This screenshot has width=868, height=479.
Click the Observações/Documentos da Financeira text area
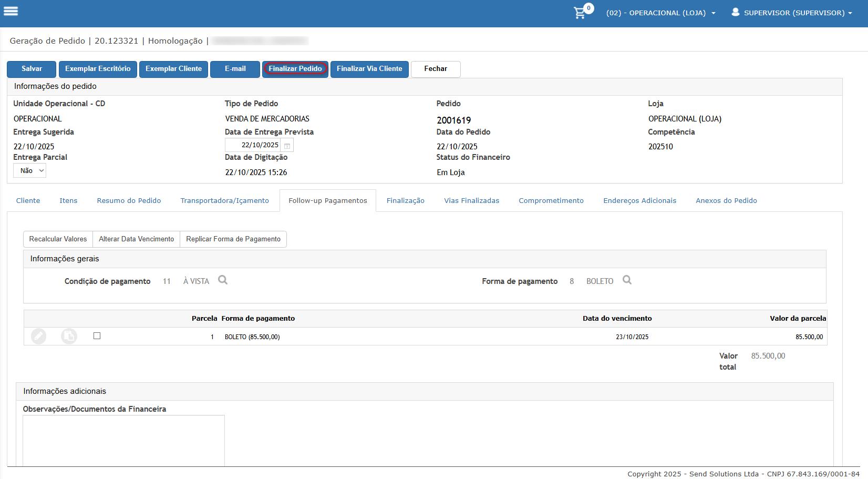pos(123,440)
